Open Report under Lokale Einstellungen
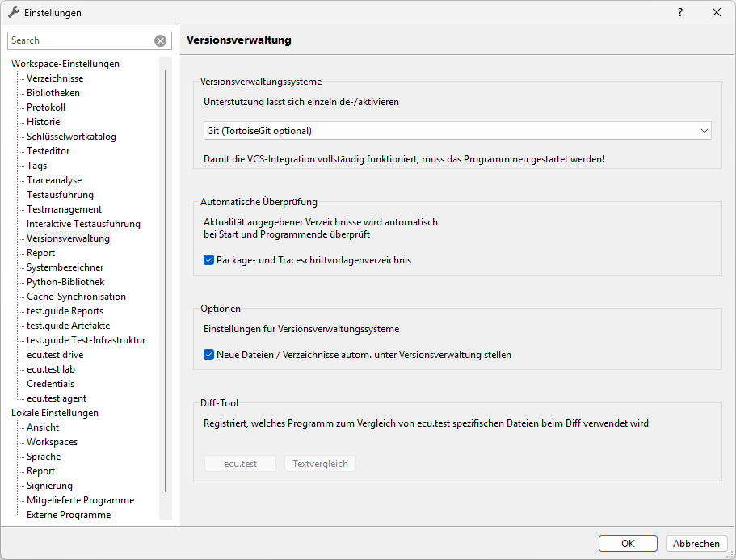The width and height of the screenshot is (736, 560). (41, 471)
